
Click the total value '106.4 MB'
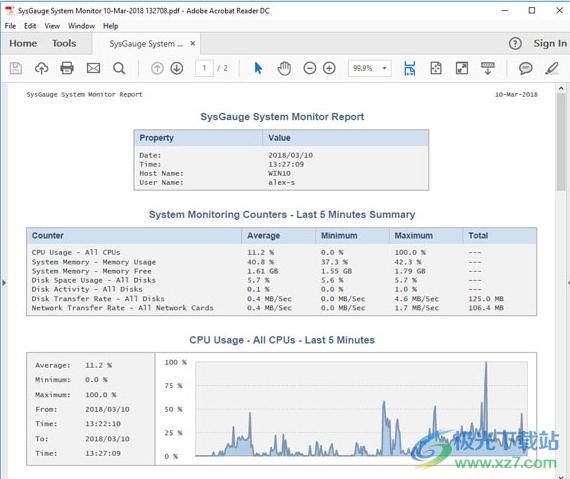[x=486, y=308]
